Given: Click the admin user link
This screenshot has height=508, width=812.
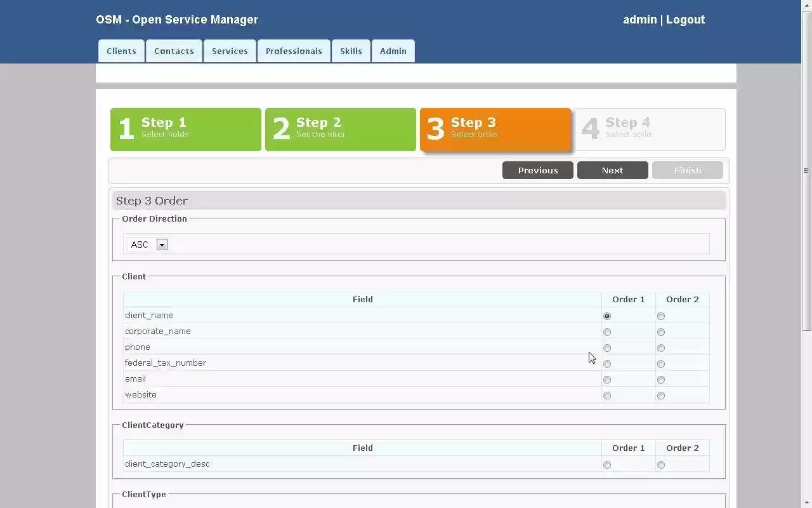Looking at the screenshot, I should point(639,20).
